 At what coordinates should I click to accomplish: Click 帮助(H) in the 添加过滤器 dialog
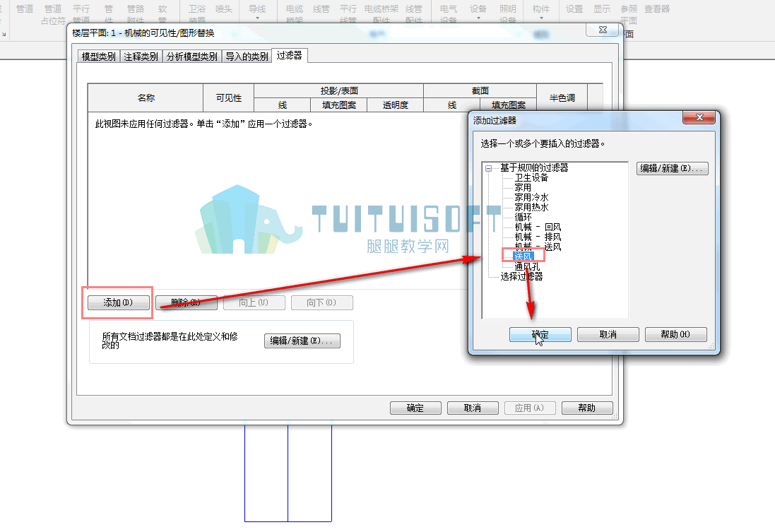(675, 335)
